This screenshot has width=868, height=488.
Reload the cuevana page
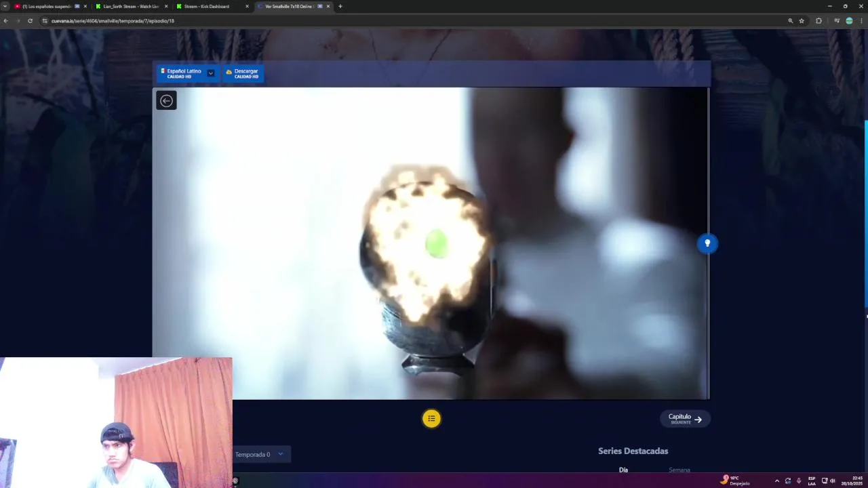30,21
